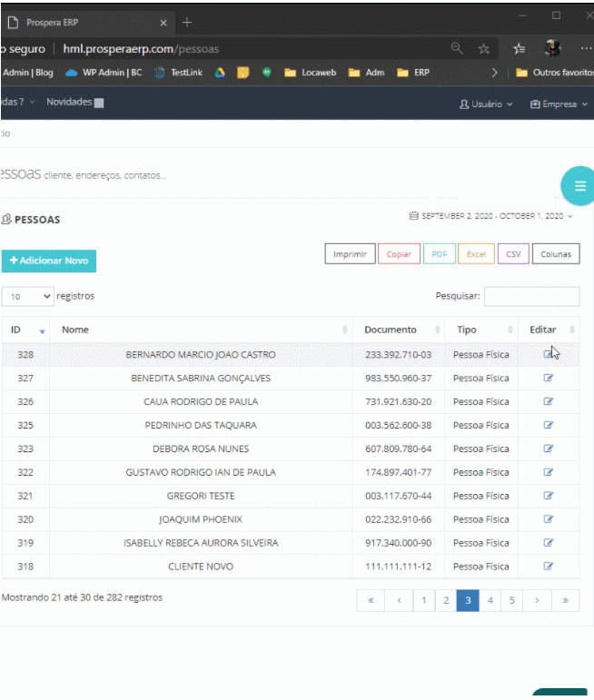Open the ERP bookmarks folder
Screen dimensions: 594x700
(414, 73)
